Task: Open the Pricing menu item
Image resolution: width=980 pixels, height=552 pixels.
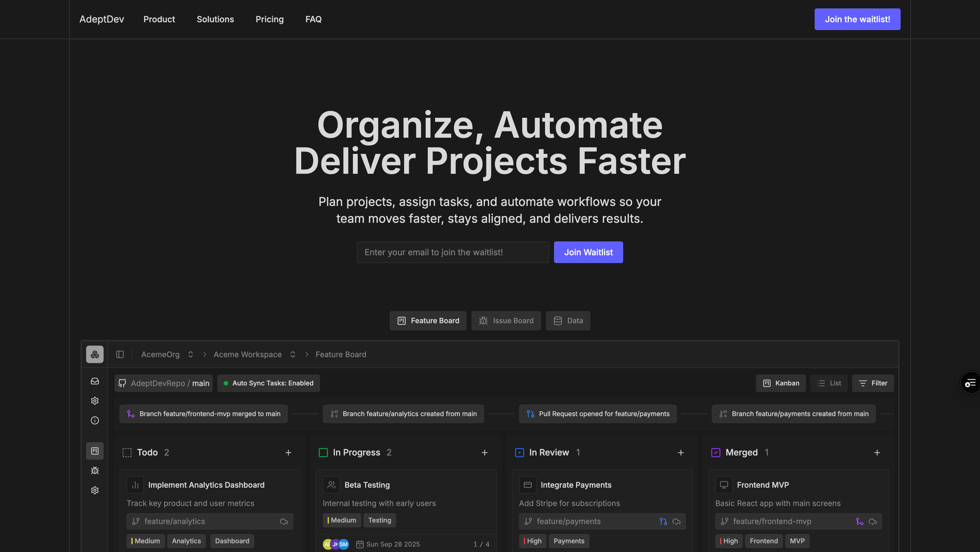Action: (x=269, y=19)
